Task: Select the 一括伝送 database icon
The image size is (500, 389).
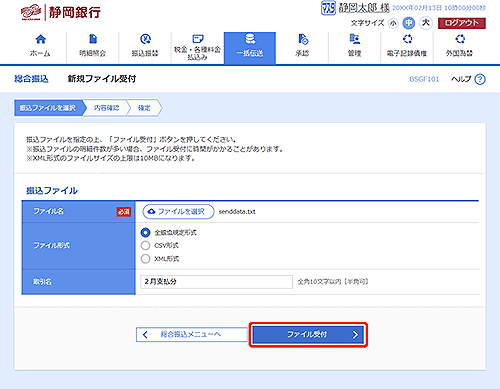Action: coord(250,39)
